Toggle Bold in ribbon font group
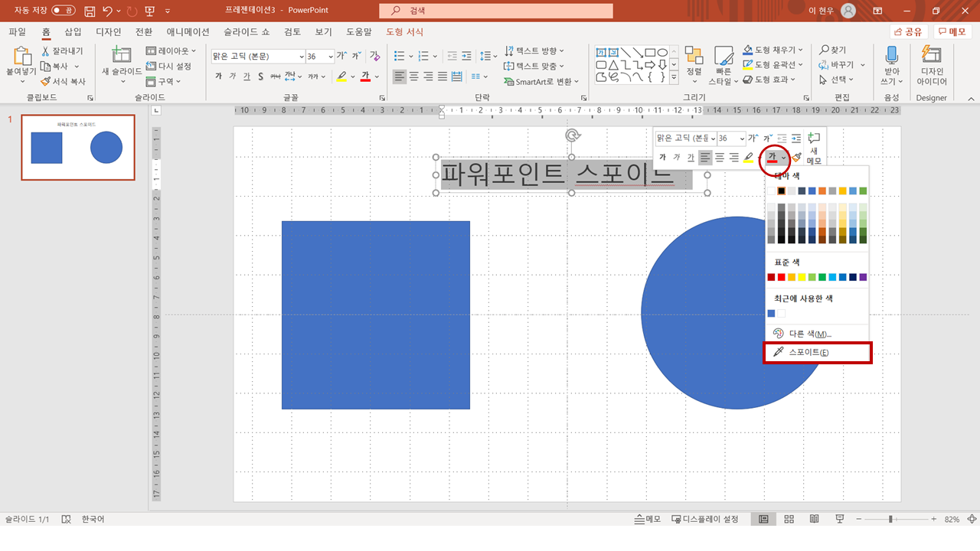Viewport: 980px width, 551px height. click(218, 77)
